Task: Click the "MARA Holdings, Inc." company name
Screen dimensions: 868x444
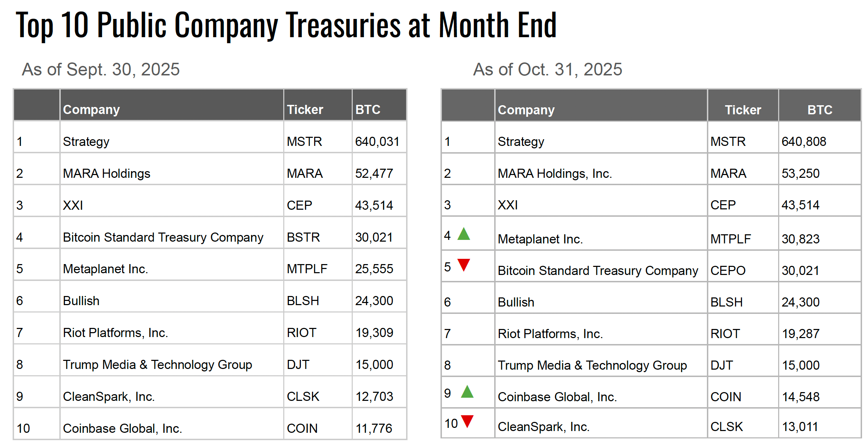Action: (x=555, y=174)
